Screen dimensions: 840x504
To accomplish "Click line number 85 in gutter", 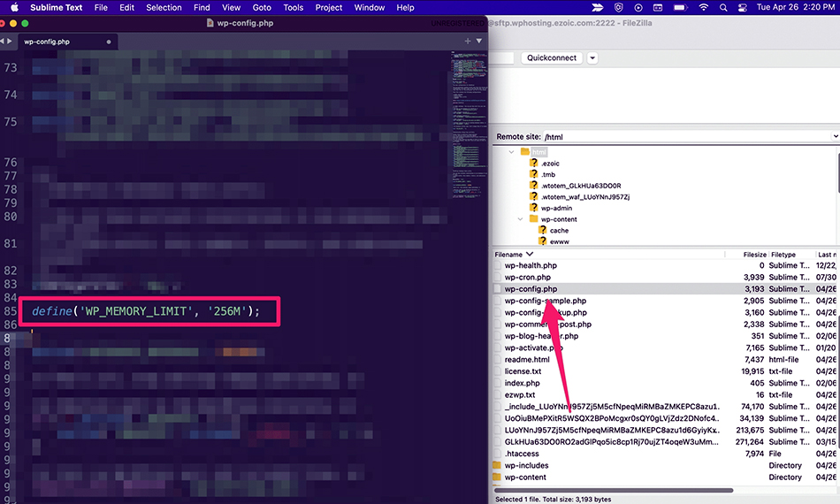I will (11, 311).
